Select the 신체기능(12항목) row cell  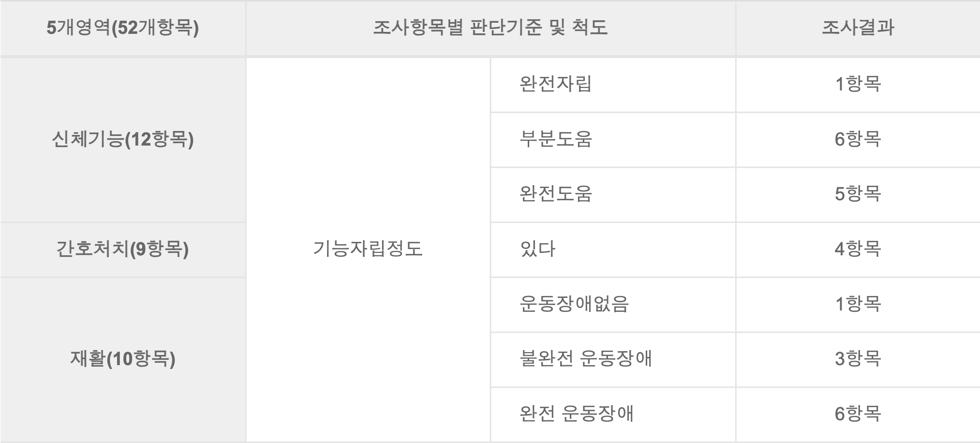pyautogui.click(x=123, y=140)
